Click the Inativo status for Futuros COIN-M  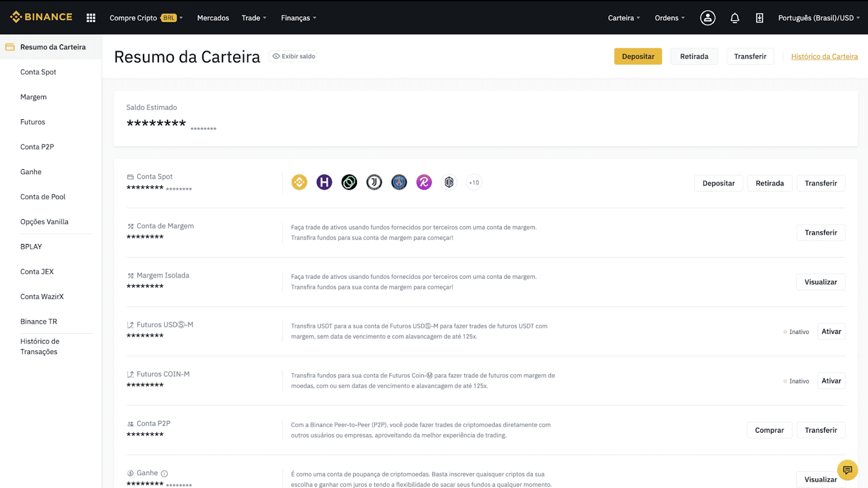pyautogui.click(x=796, y=381)
